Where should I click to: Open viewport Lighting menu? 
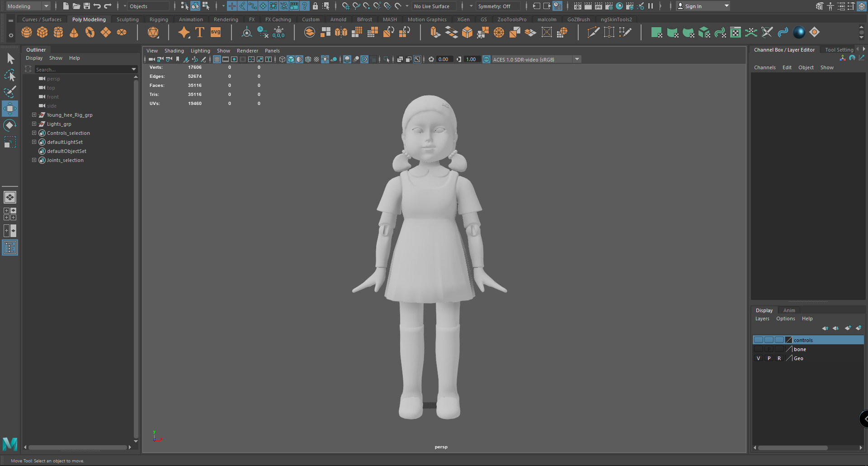(x=200, y=51)
